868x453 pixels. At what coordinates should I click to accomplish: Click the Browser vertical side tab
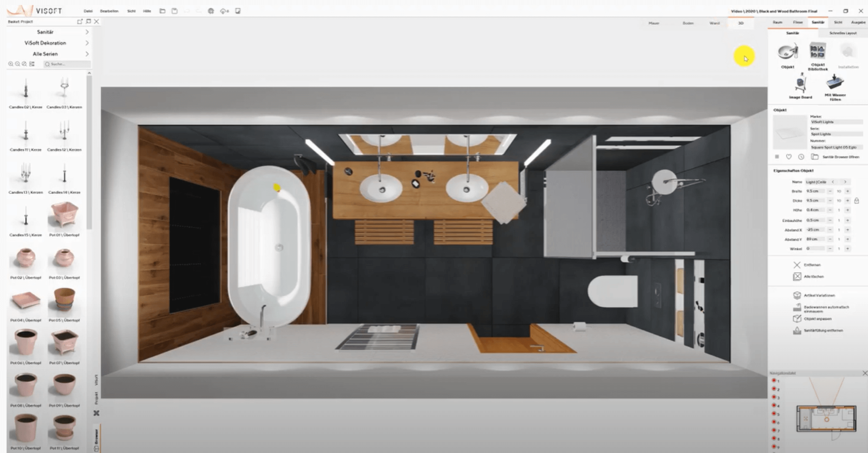(96, 439)
